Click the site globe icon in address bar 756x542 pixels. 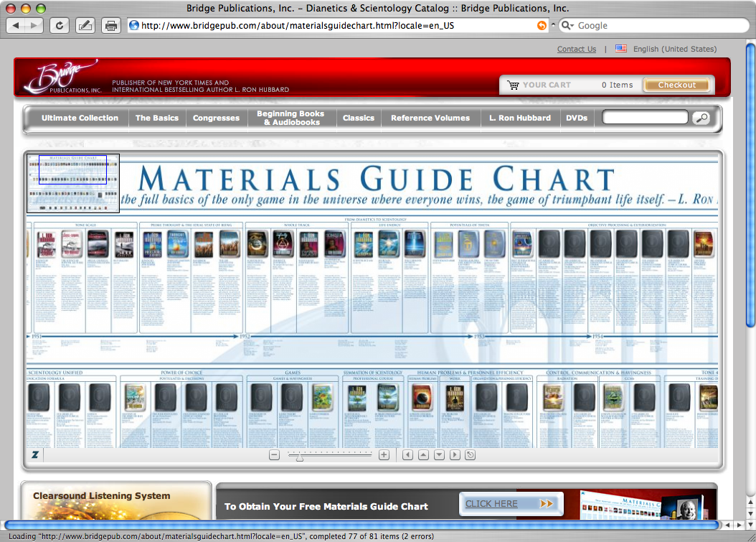pos(134,26)
